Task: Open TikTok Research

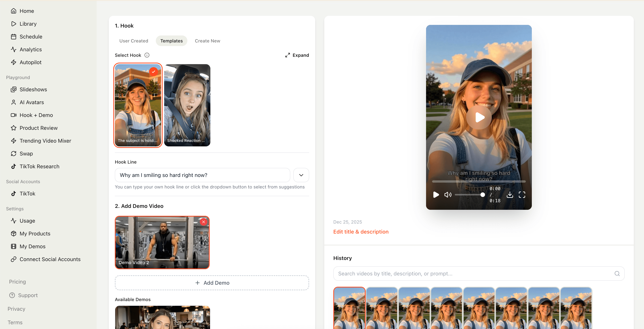Action: tap(39, 166)
